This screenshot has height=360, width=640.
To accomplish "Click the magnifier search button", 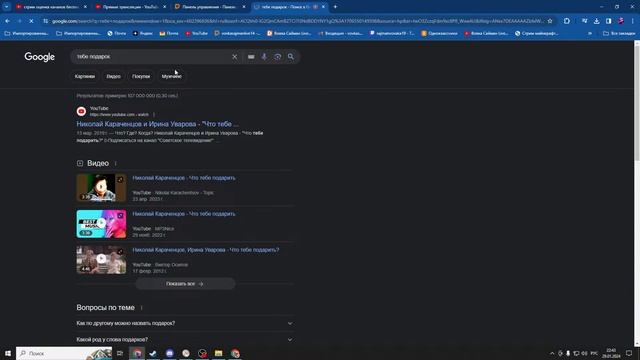I will click(291, 57).
